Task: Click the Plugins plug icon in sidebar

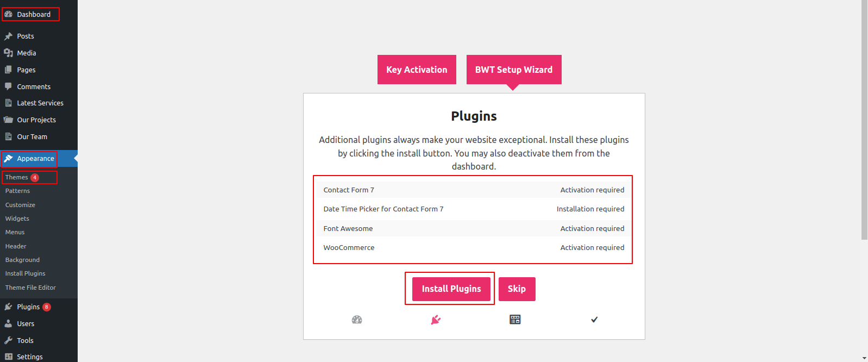Action: (x=9, y=307)
